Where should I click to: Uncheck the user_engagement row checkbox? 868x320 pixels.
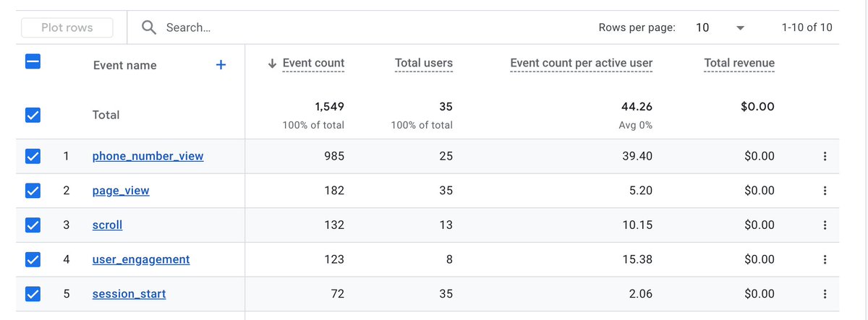(33, 259)
